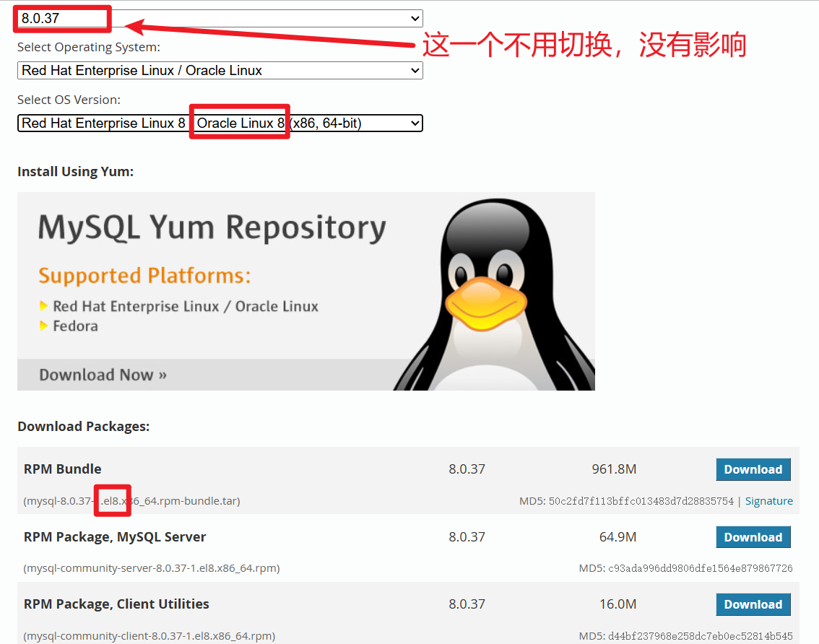Open the Signature link for RPM Bundle

coord(769,501)
